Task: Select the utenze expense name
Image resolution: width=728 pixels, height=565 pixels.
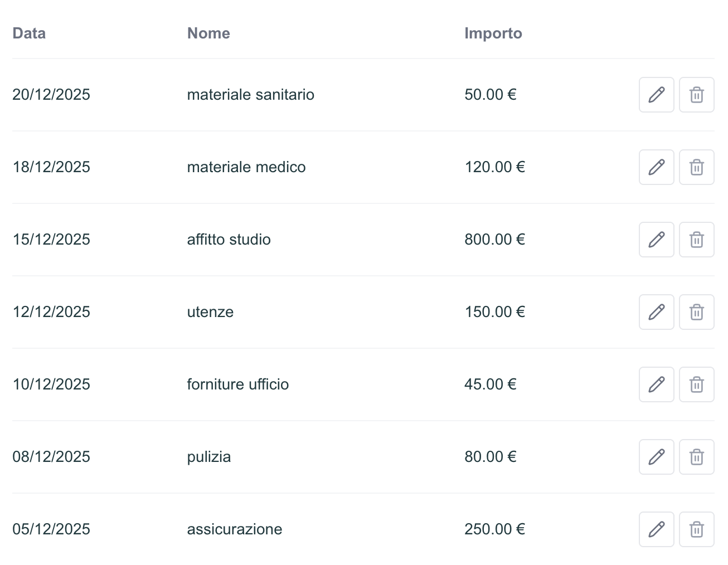Action: pyautogui.click(x=210, y=312)
